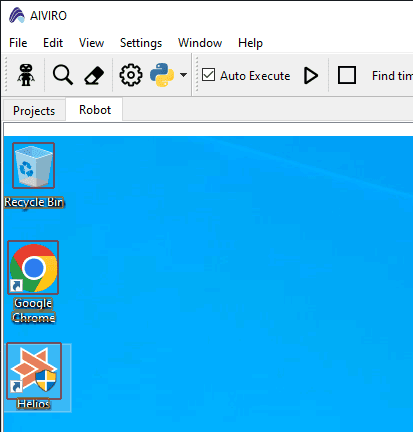413x432 pixels.
Task: Click the robot figure toolbar icon
Action: pyautogui.click(x=26, y=75)
